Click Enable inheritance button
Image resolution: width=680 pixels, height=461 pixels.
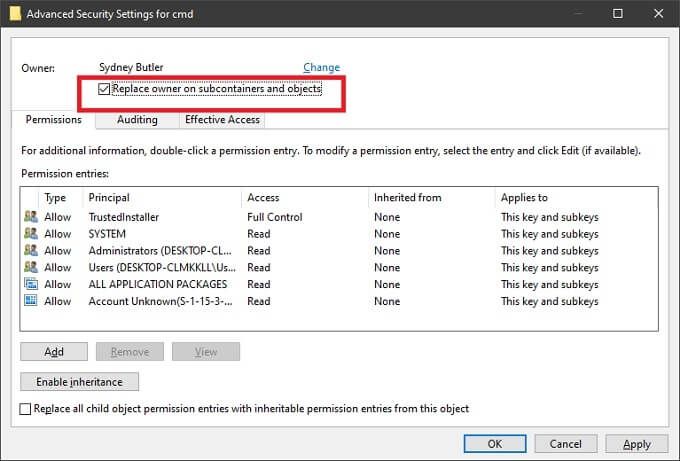(79, 382)
